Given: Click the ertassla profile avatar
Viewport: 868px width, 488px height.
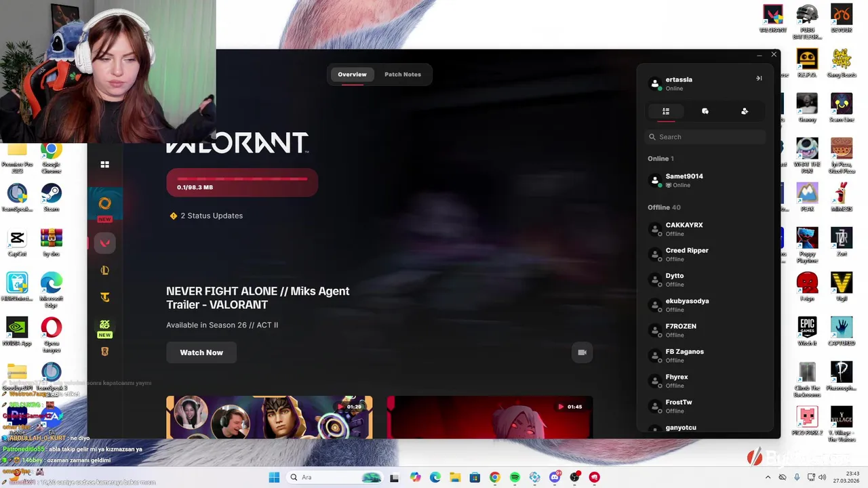Looking at the screenshot, I should tap(655, 83).
